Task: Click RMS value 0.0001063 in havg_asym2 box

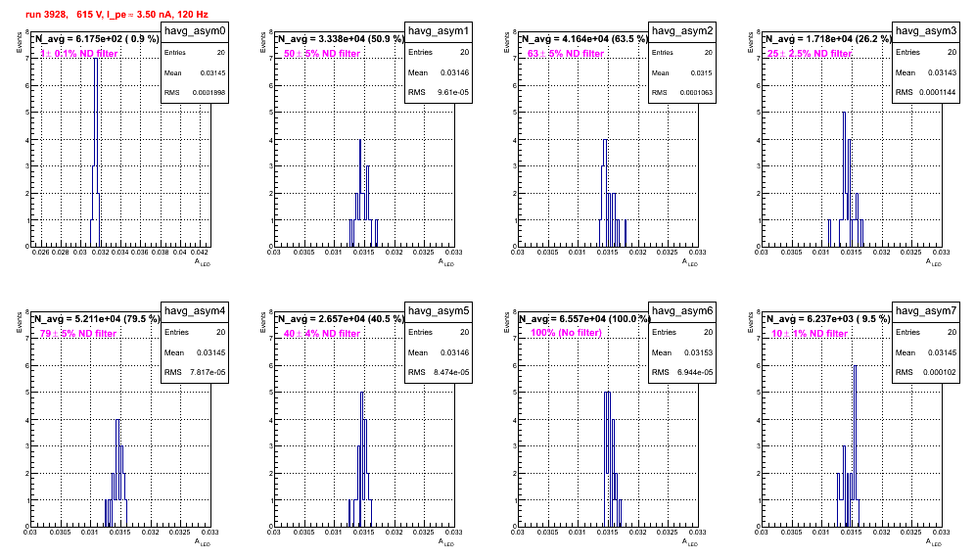Action: (x=696, y=93)
